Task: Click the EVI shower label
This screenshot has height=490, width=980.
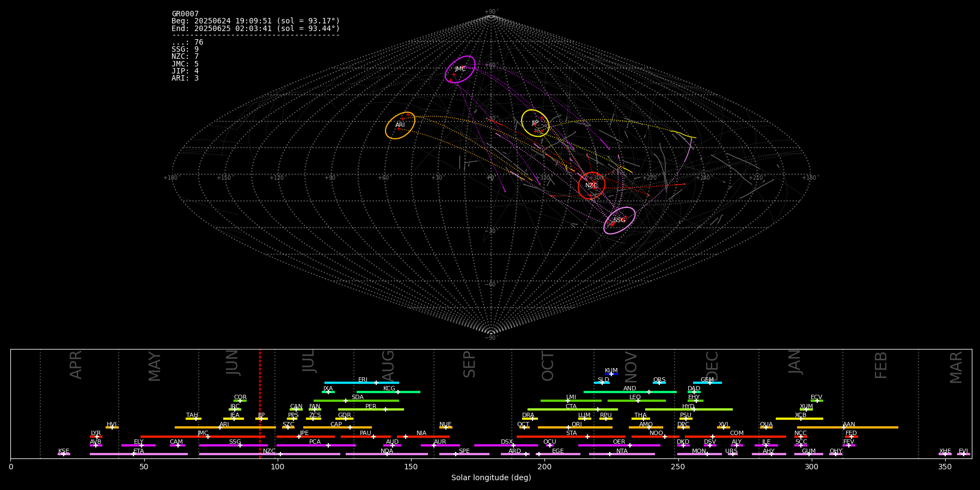Action: 963,451
